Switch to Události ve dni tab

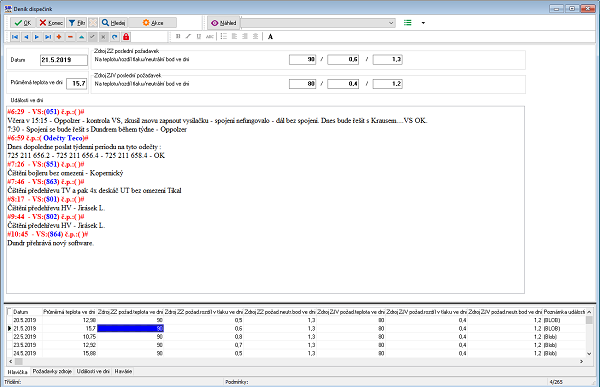point(93,371)
